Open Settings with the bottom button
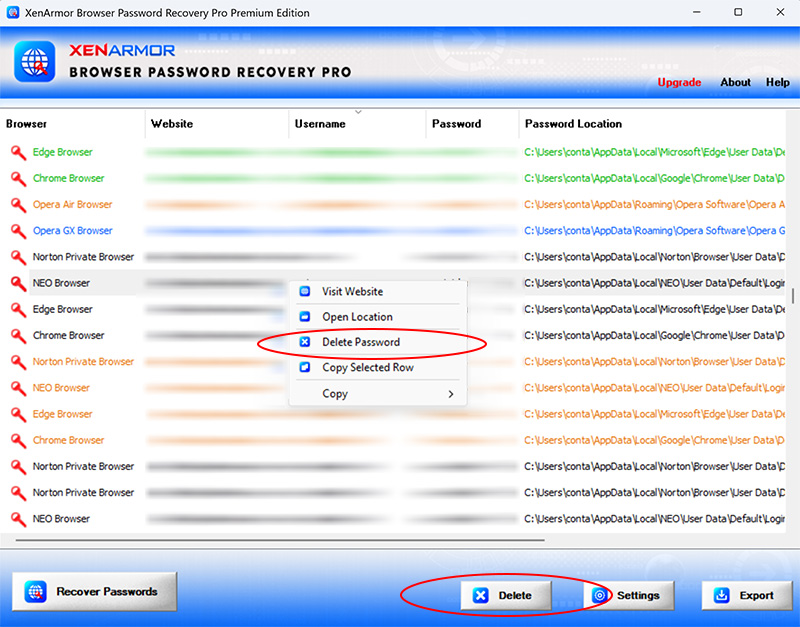 point(628,595)
